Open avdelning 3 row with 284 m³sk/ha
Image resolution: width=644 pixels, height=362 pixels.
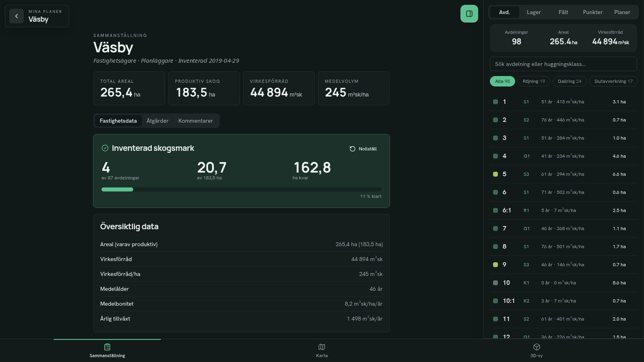pyautogui.click(x=563, y=138)
